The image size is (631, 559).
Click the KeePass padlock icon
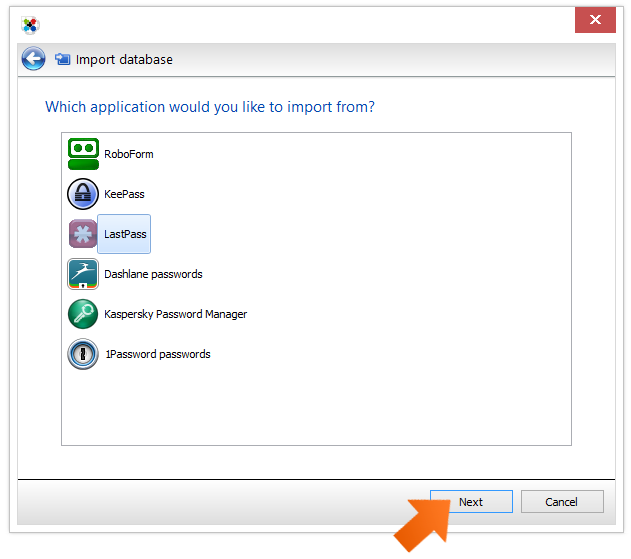(x=83, y=194)
